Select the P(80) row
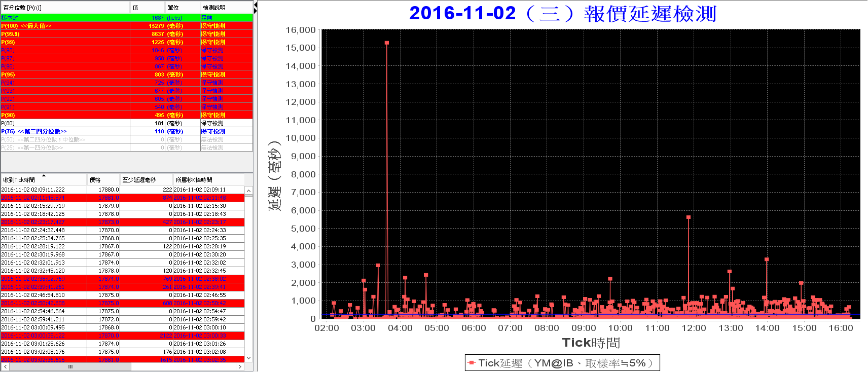Screen dimensions: 868x372 [x=127, y=123]
